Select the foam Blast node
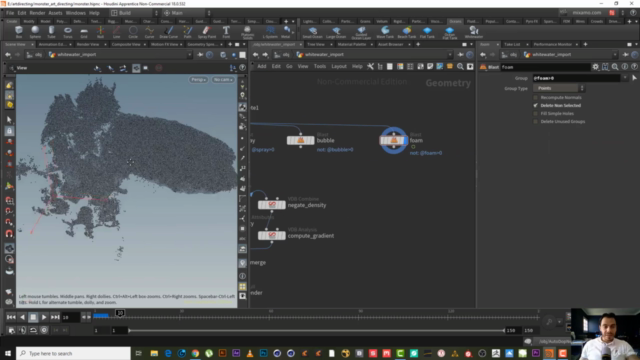Image resolution: width=640 pixels, height=360 pixels. 393,140
